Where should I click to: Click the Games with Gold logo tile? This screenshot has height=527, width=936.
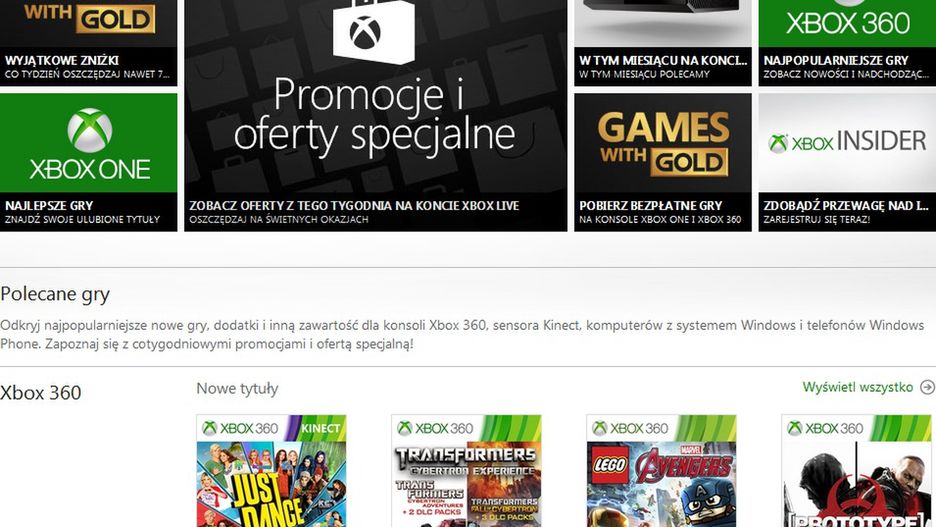(x=663, y=143)
